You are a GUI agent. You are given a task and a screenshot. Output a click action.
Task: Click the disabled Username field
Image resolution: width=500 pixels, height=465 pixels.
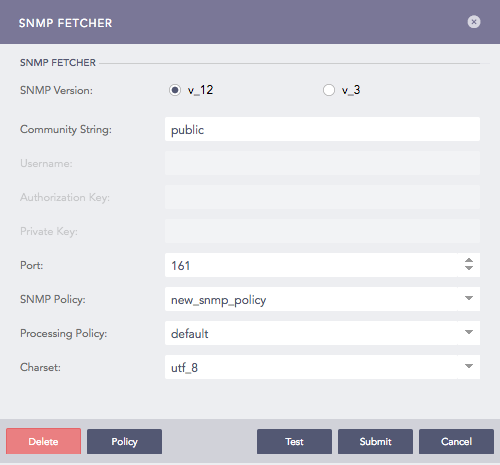(322, 163)
